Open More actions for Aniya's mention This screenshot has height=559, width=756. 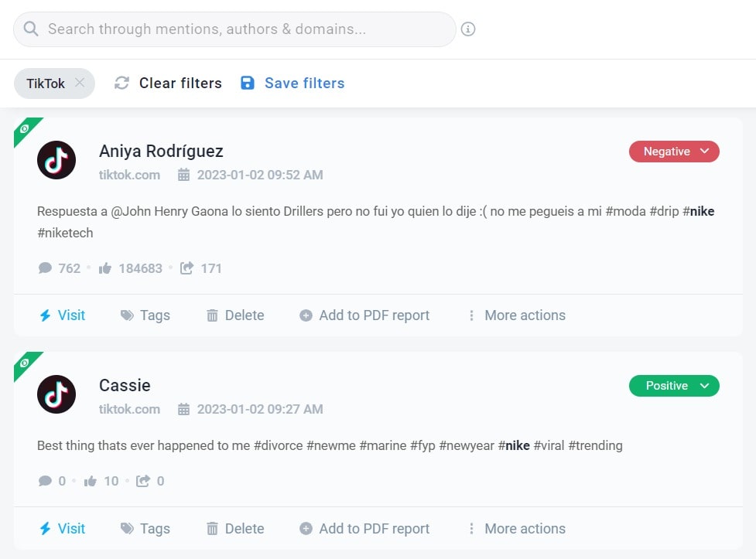[516, 315]
